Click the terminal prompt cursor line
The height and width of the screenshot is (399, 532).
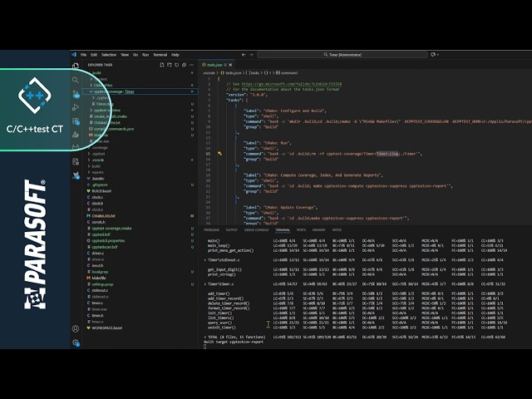(205, 347)
